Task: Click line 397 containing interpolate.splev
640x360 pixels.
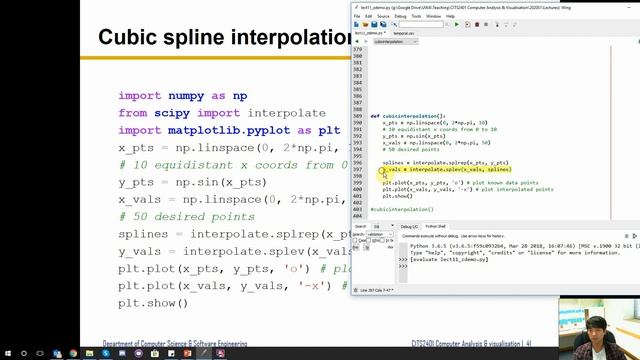Action: [447, 169]
